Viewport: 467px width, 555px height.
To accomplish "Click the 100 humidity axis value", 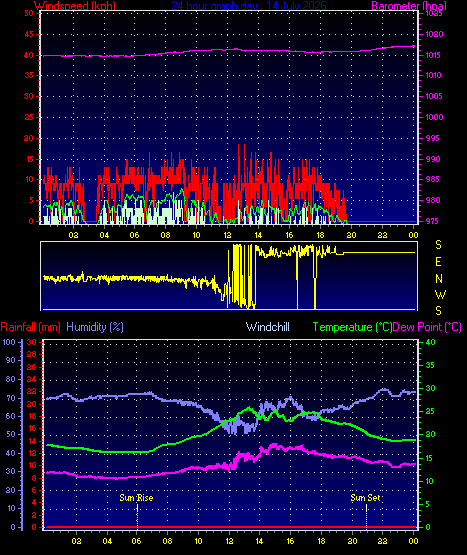I will [x=9, y=342].
